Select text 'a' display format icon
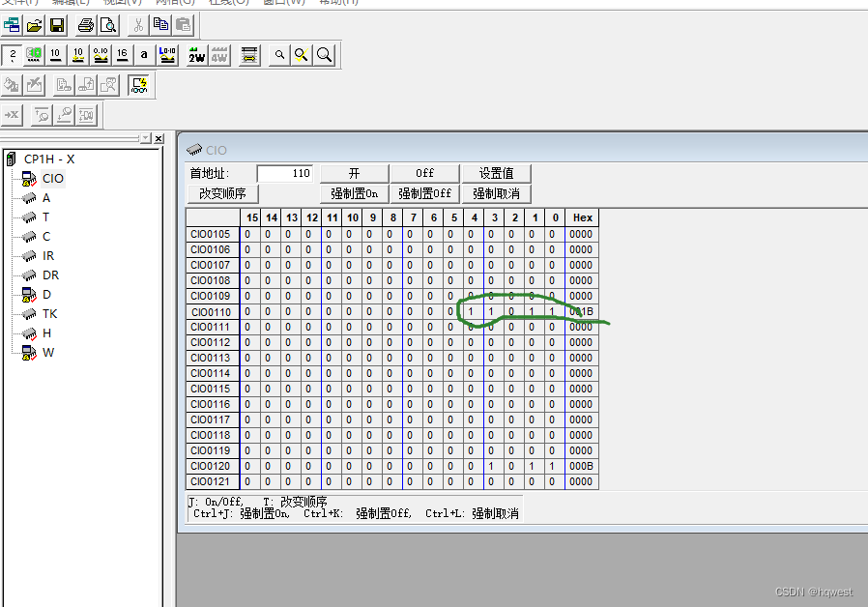Image resolution: width=868 pixels, height=607 pixels. point(144,55)
